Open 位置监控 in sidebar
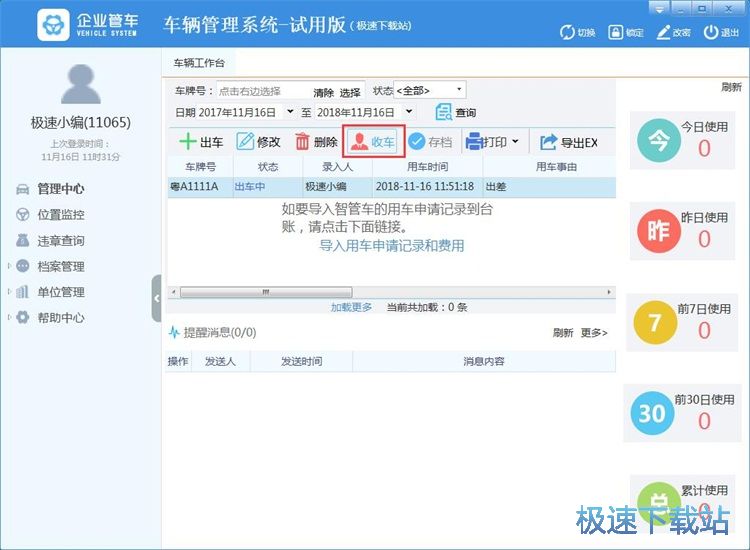The width and height of the screenshot is (750, 550). pyautogui.click(x=61, y=215)
